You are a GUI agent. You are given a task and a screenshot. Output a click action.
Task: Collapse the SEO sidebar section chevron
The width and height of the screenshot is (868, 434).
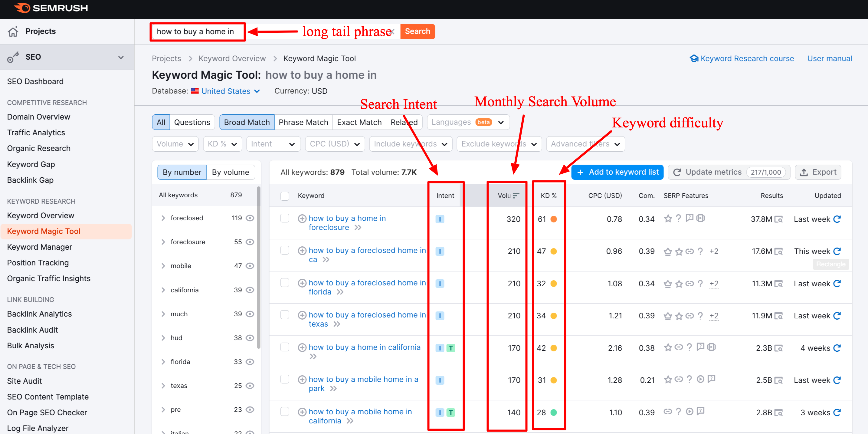121,57
